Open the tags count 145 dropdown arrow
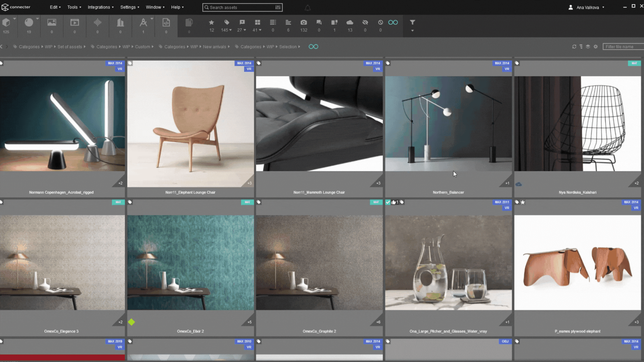644x362 pixels. point(230,30)
